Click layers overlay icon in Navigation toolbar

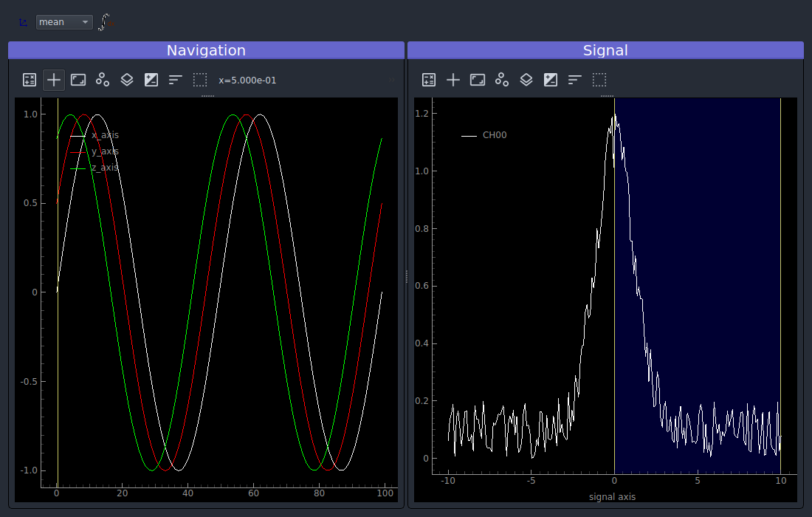coord(127,80)
